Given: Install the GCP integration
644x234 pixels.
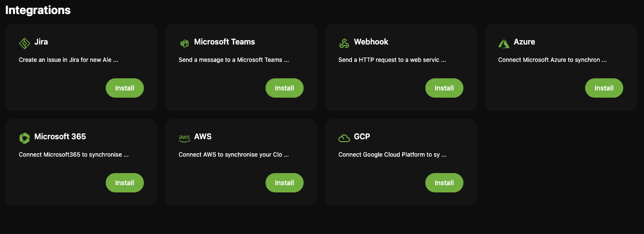Looking at the screenshot, I should click(x=444, y=183).
